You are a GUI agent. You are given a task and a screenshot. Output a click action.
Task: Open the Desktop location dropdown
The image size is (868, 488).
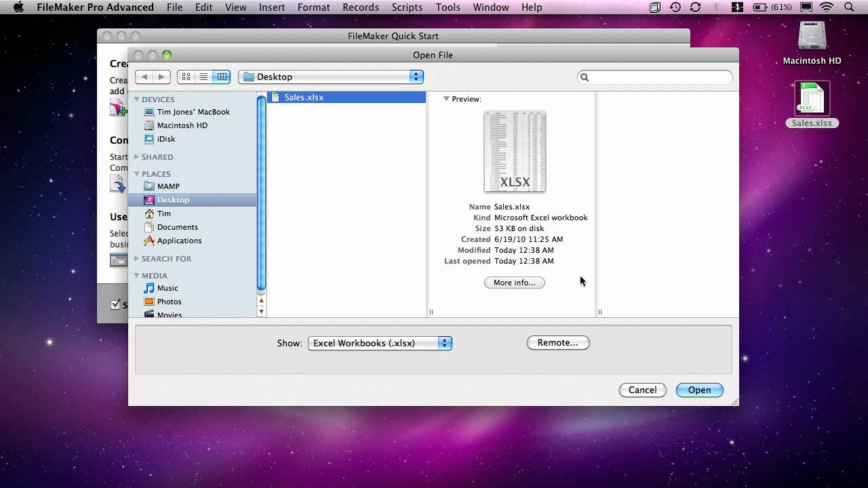tap(331, 77)
